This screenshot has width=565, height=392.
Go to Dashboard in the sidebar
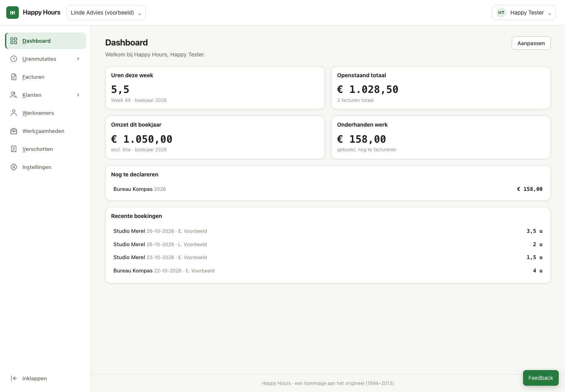46,41
